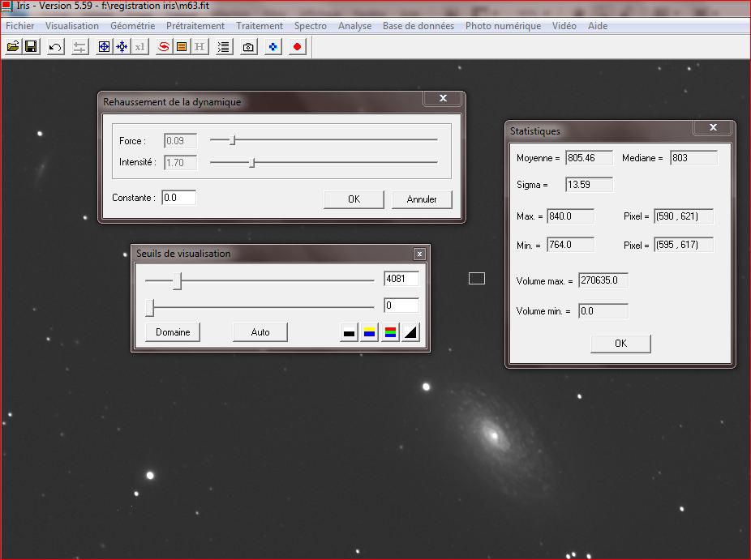Screen dimensions: 751x560
Task: Click the thresholds sliders toolbar icon
Action: pos(80,47)
